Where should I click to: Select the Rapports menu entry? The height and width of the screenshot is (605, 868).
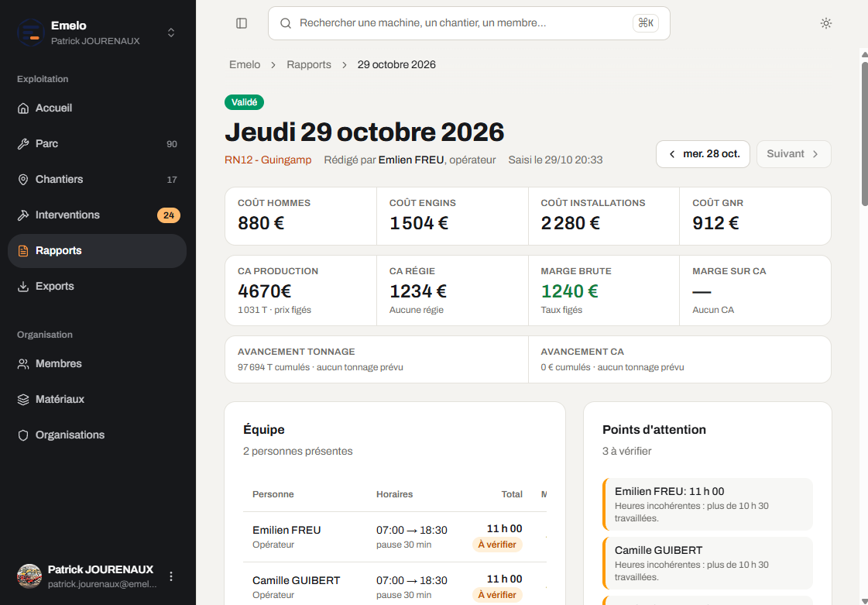pos(98,251)
